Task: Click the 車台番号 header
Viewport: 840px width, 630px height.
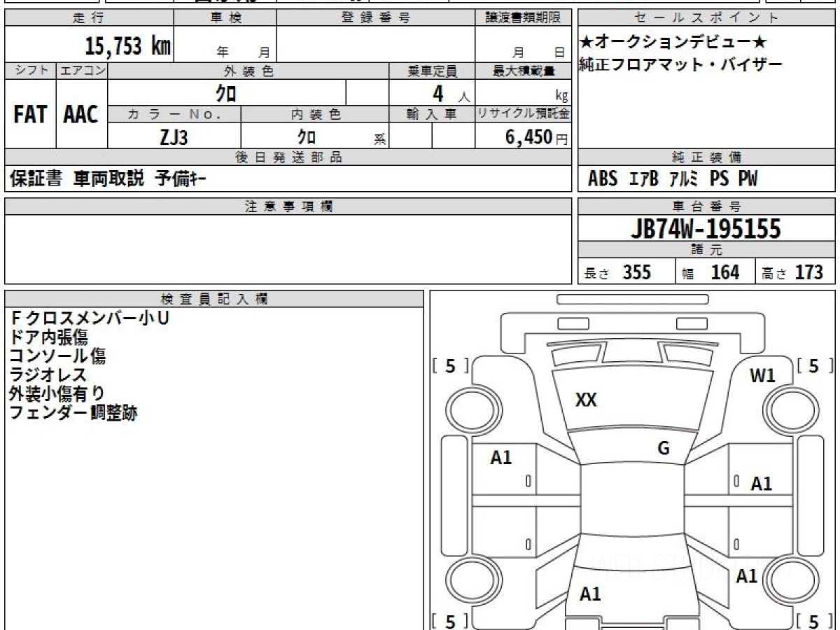Action: [x=707, y=206]
